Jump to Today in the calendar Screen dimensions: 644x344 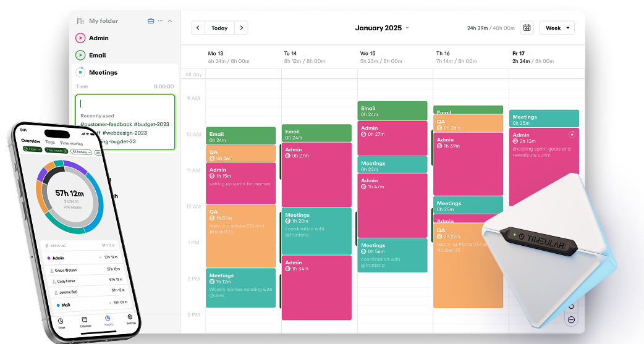[219, 28]
